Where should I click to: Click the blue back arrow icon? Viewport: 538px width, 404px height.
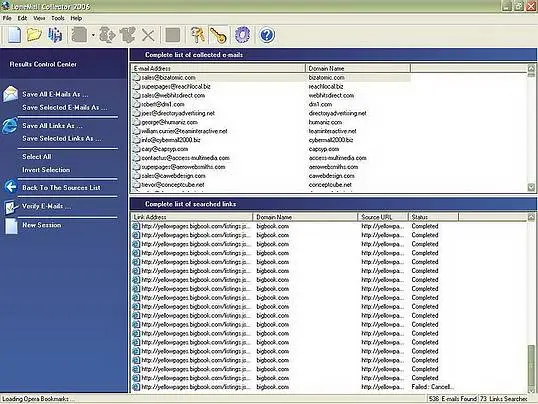[x=11, y=187]
